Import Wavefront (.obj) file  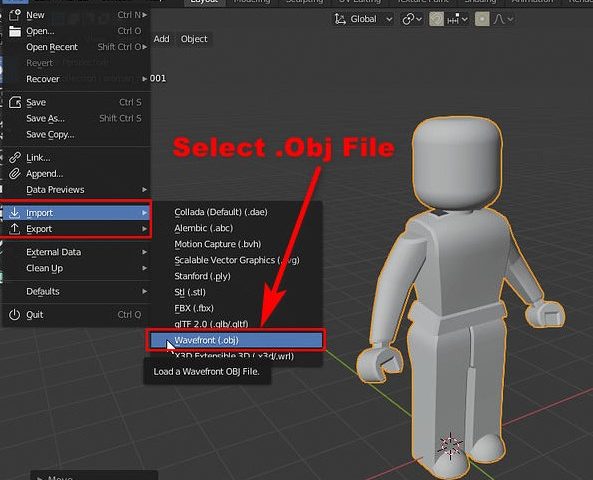click(236, 340)
